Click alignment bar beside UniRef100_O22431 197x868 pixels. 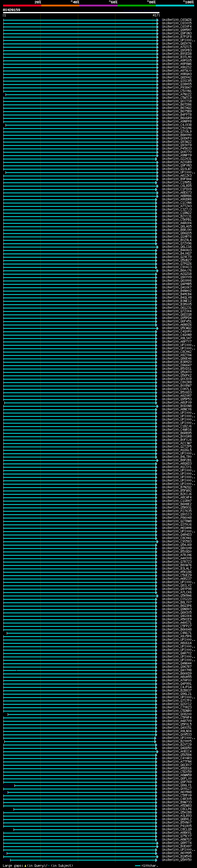point(80,159)
